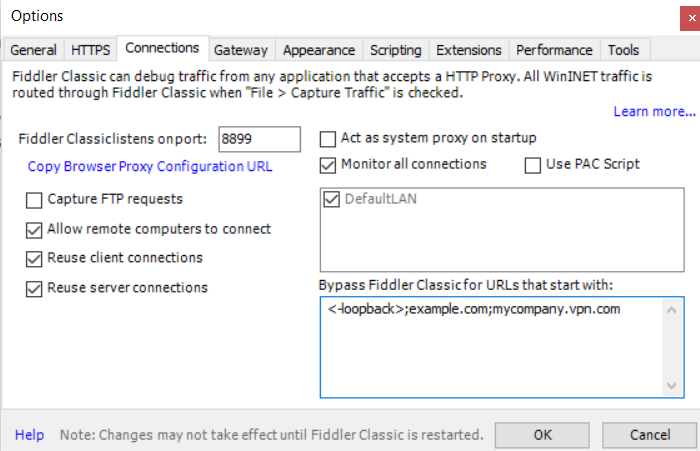The width and height of the screenshot is (700, 451).
Task: Open the Appearance tab
Action: pyautogui.click(x=318, y=50)
